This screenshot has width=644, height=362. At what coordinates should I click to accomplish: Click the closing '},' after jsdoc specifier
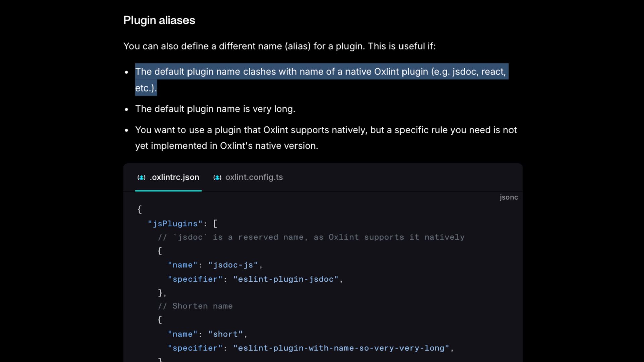click(x=162, y=293)
